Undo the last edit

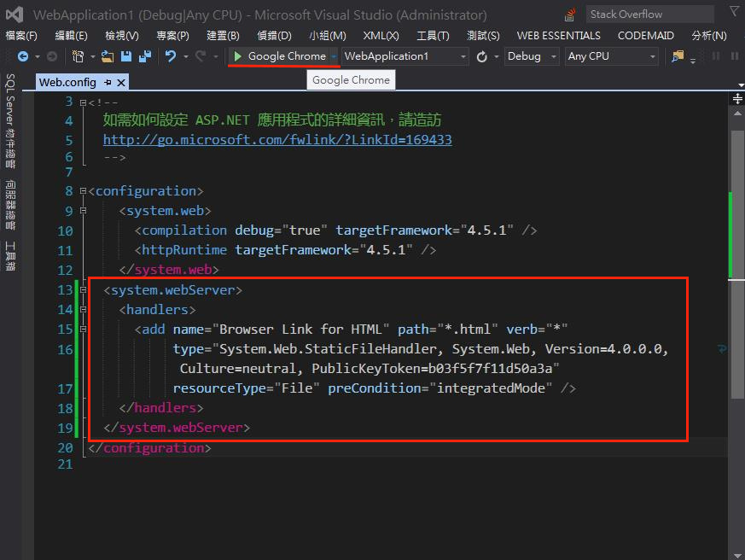tap(171, 56)
